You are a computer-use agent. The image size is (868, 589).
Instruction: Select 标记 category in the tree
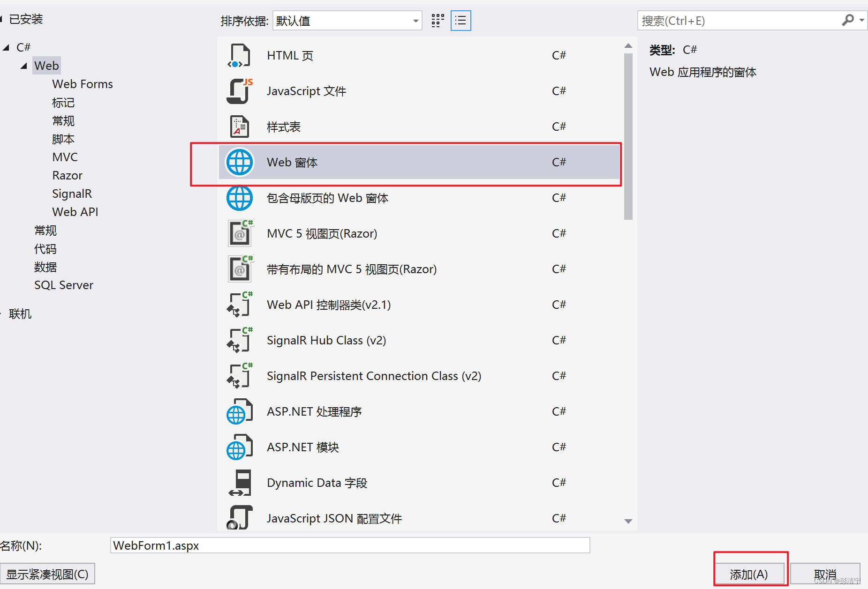coord(63,102)
